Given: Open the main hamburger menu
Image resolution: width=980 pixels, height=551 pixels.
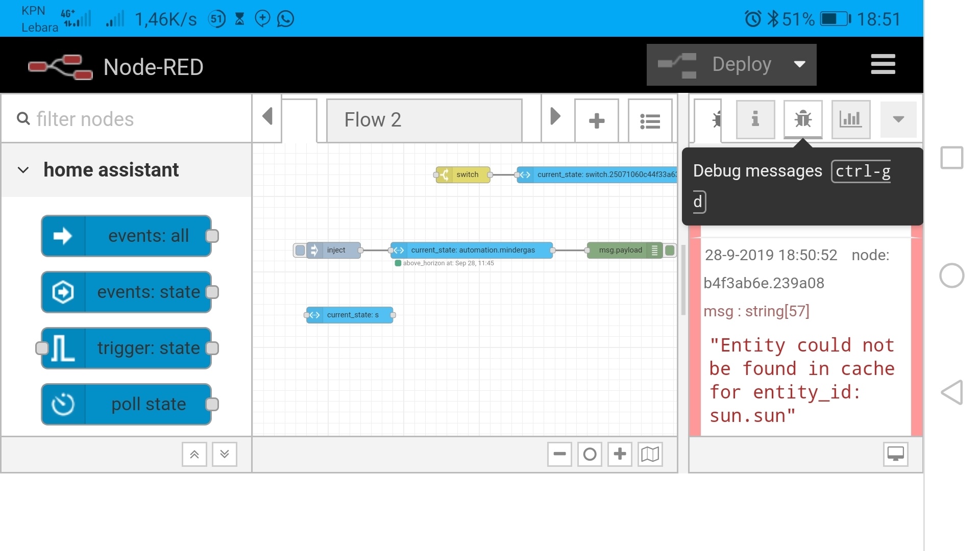Looking at the screenshot, I should 883,65.
